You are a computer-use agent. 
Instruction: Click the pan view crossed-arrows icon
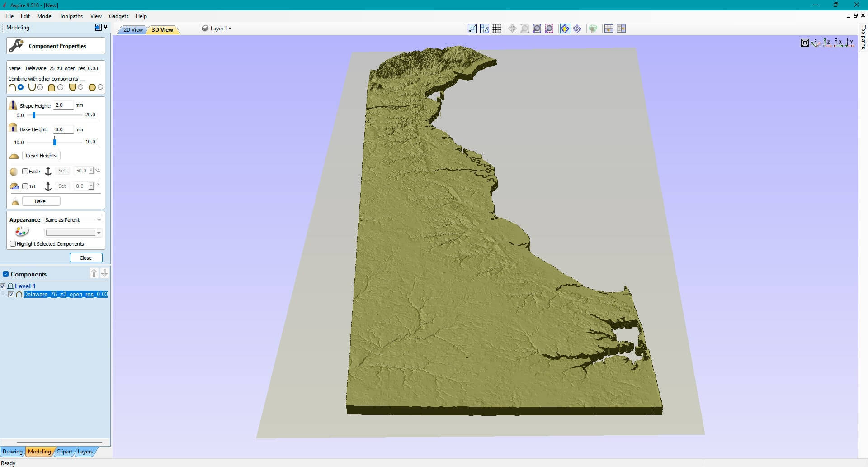pos(512,29)
